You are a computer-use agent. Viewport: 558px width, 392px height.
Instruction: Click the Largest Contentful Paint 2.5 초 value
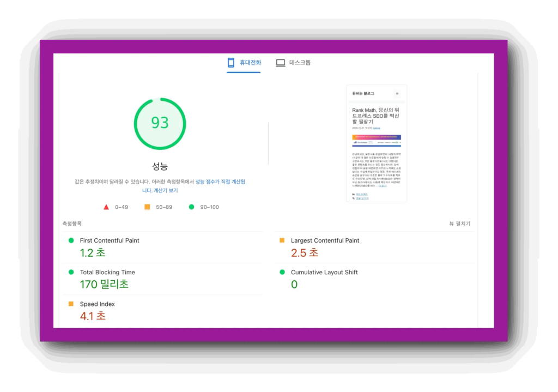pos(305,252)
